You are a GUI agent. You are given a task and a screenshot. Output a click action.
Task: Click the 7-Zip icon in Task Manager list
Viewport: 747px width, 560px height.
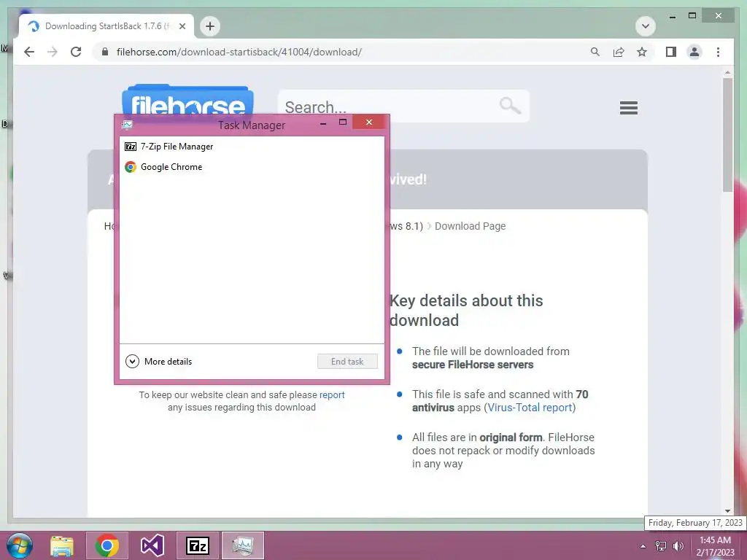(x=131, y=146)
